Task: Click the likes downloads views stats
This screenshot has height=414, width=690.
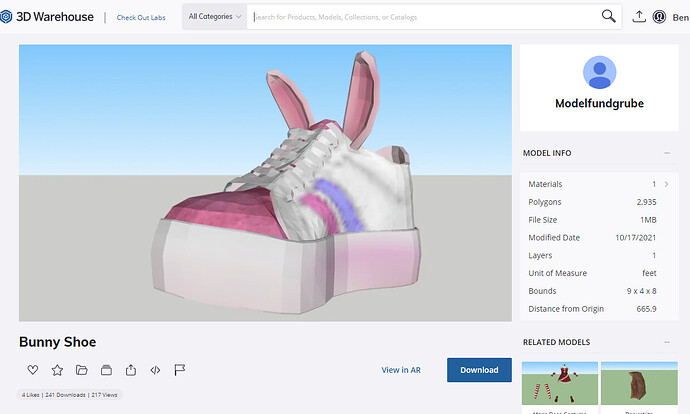Action: coord(70,395)
